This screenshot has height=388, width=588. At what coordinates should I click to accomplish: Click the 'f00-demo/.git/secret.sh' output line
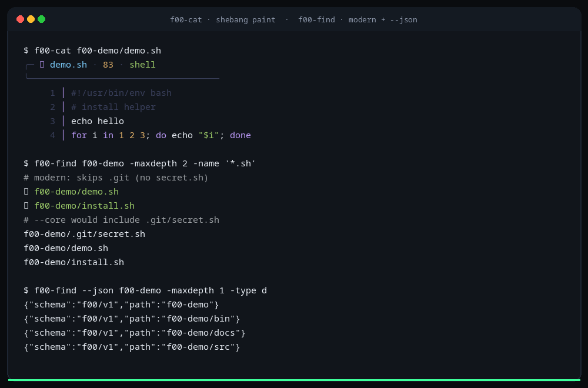84,234
